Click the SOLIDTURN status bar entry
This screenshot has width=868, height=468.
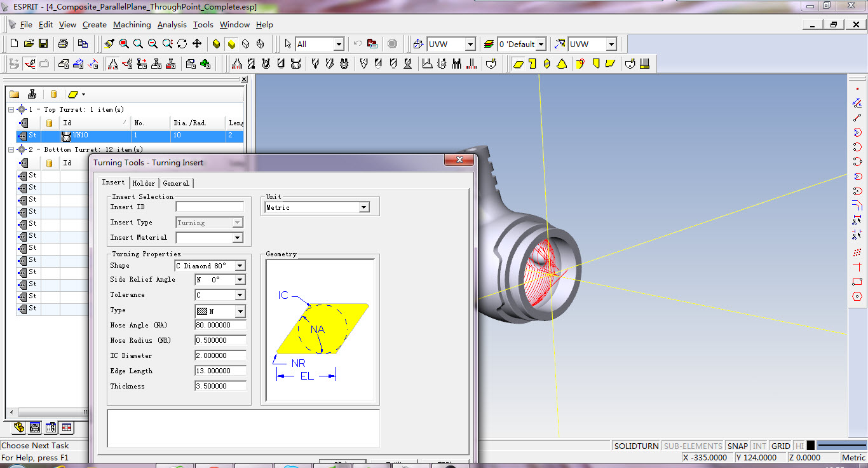click(x=636, y=446)
